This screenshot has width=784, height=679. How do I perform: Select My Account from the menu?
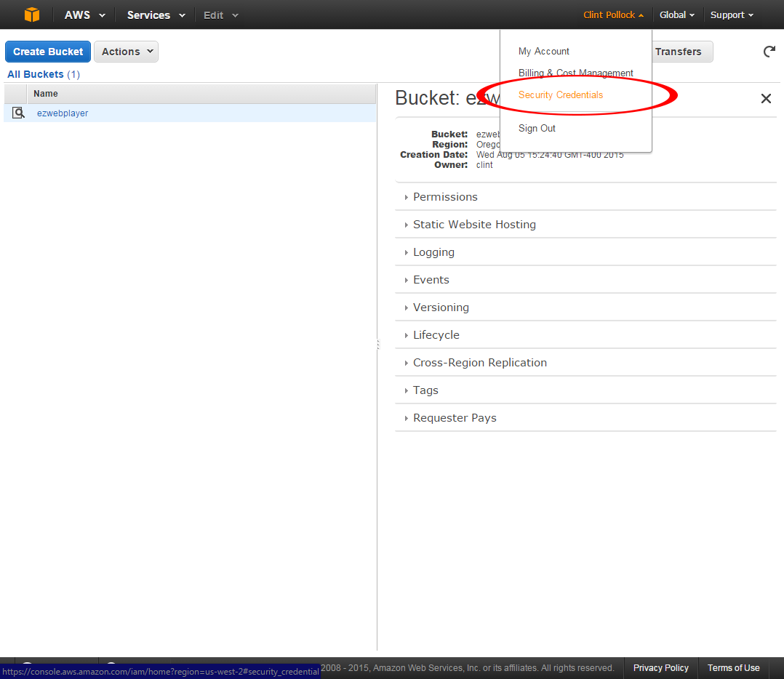543,51
